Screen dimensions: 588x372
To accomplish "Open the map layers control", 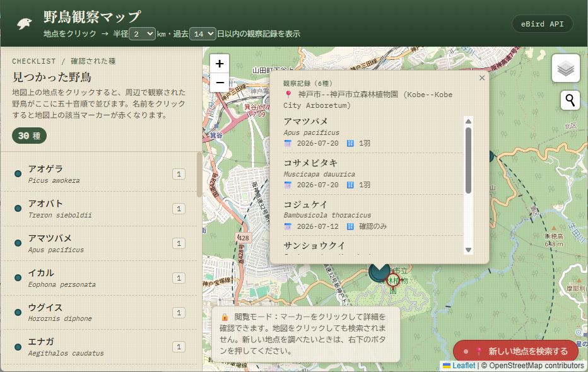I will 565,69.
